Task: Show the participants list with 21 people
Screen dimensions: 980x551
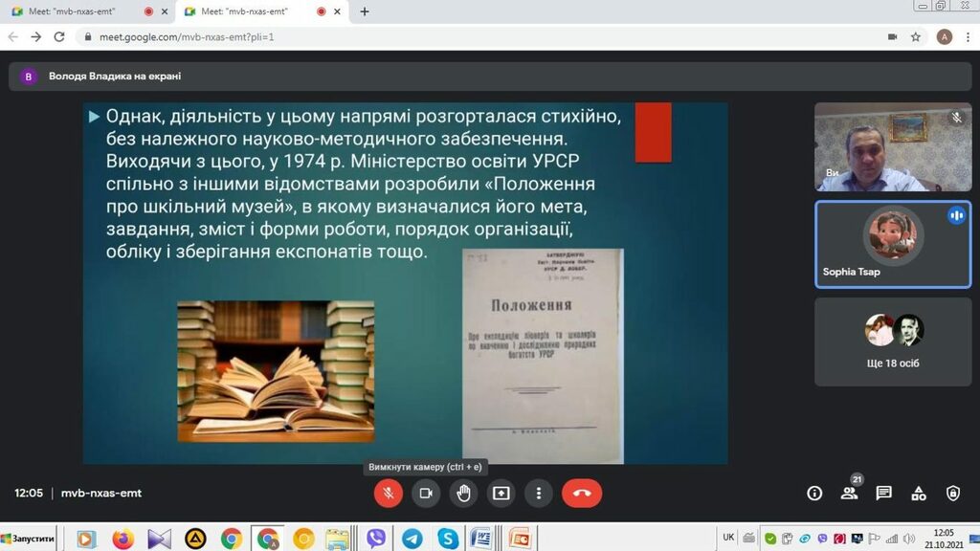Action: click(849, 494)
